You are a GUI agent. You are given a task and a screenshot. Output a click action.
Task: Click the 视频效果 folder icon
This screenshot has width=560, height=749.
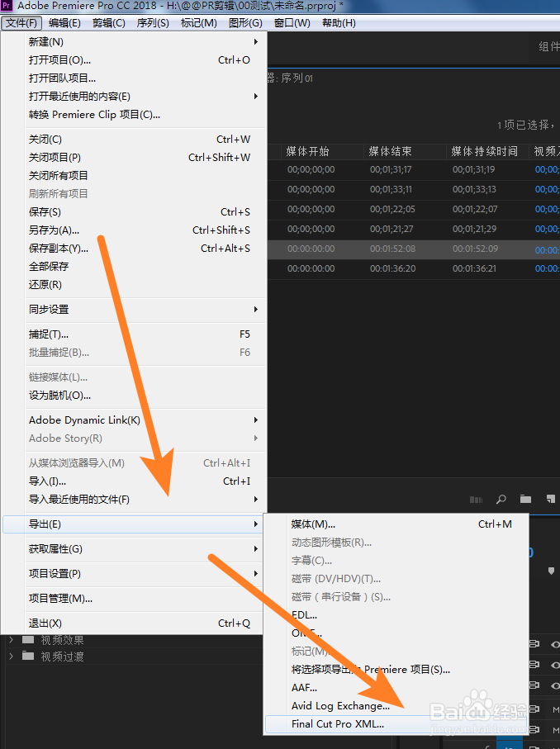pyautogui.click(x=28, y=640)
